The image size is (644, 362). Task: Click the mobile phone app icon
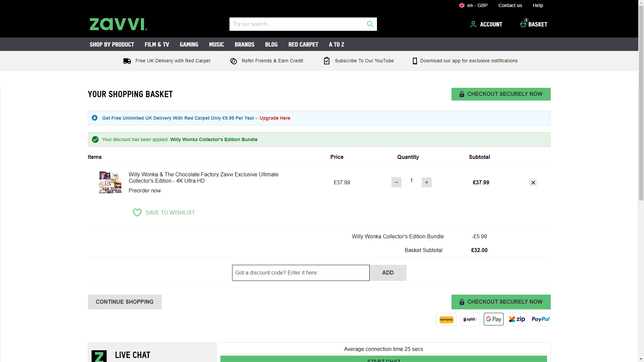(x=415, y=61)
